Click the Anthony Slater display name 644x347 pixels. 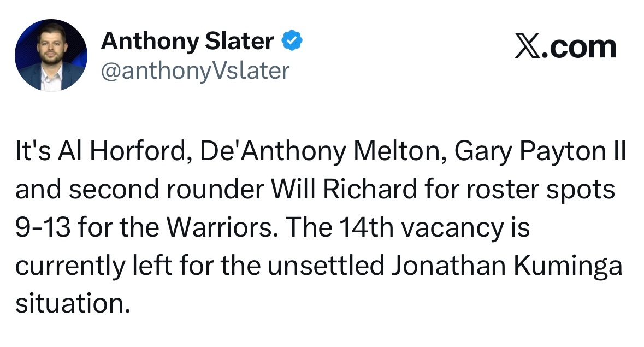[x=187, y=41]
